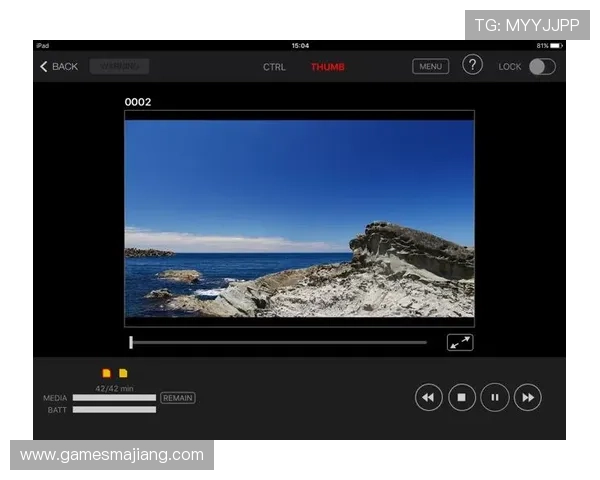Switch to the THUMB tab
Image resolution: width=600 pixels, height=480 pixels.
click(327, 67)
